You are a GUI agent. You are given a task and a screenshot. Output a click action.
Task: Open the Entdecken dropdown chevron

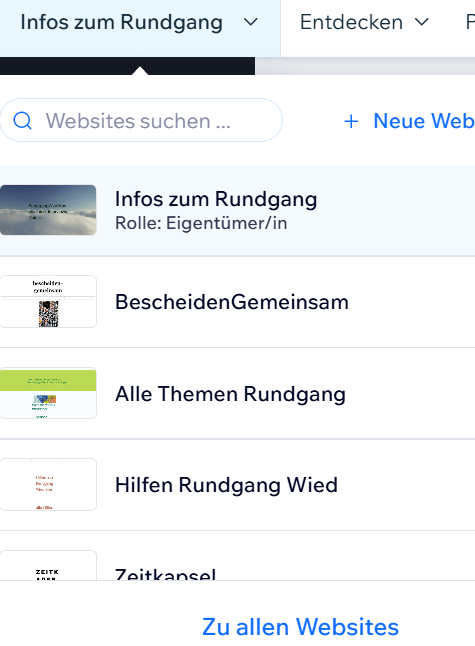pos(422,22)
